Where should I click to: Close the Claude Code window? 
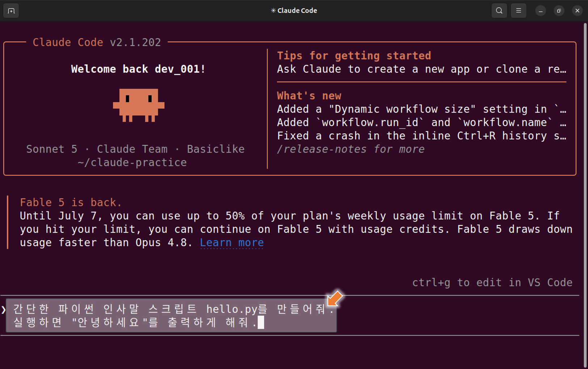pos(578,11)
